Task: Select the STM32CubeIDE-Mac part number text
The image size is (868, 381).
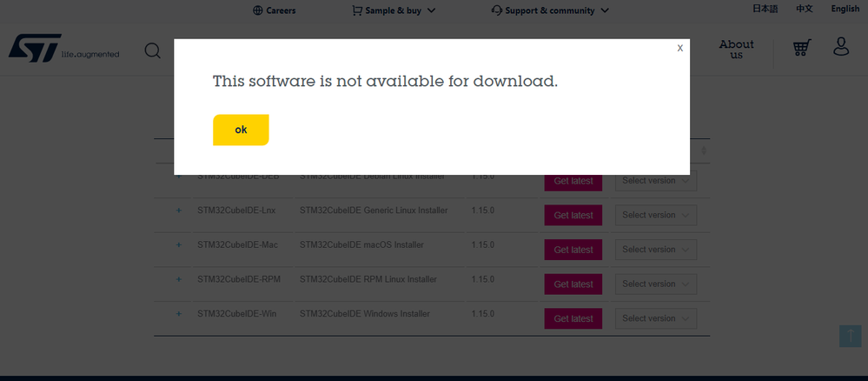Action: pos(237,245)
